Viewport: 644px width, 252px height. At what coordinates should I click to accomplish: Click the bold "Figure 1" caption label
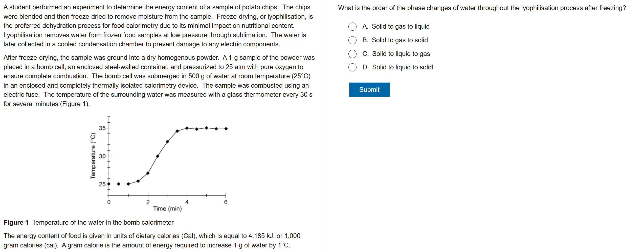click(16, 222)
